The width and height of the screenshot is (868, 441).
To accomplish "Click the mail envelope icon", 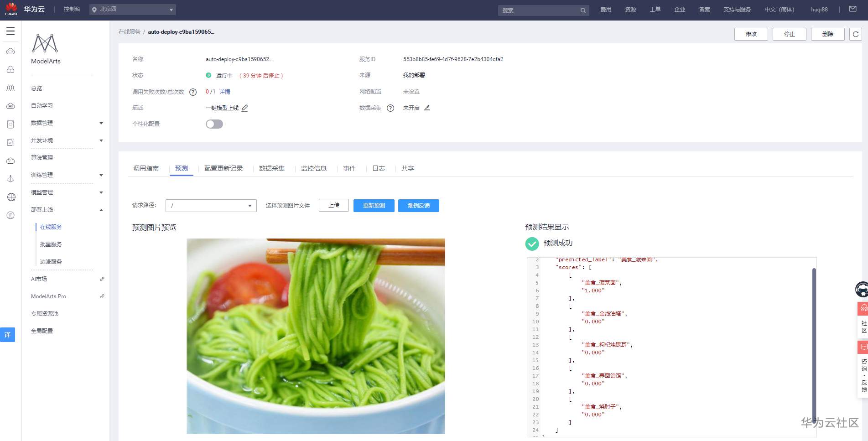I will 852,9.
